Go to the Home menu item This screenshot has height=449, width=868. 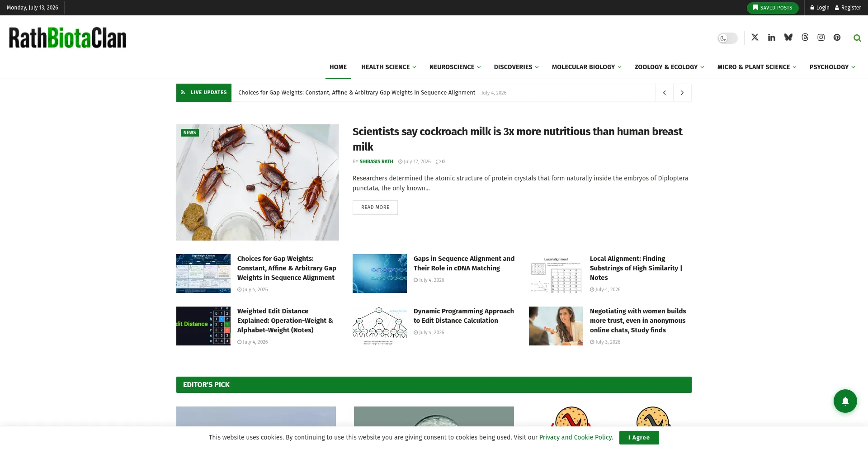pos(338,67)
